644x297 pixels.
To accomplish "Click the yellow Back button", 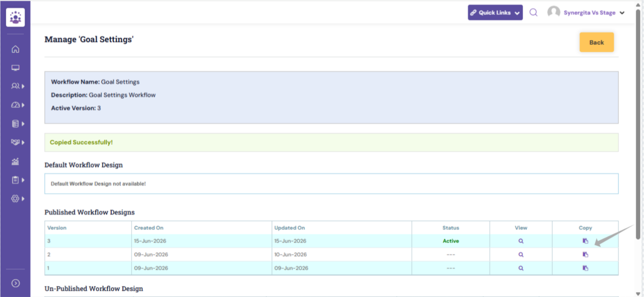I will pyautogui.click(x=596, y=42).
